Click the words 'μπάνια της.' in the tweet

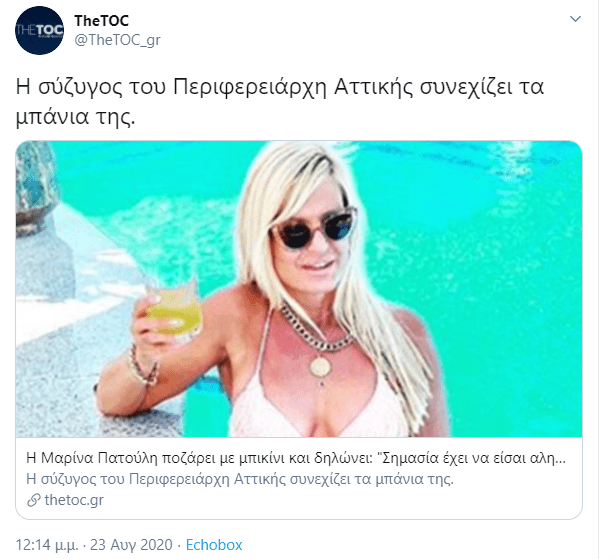tap(75, 117)
